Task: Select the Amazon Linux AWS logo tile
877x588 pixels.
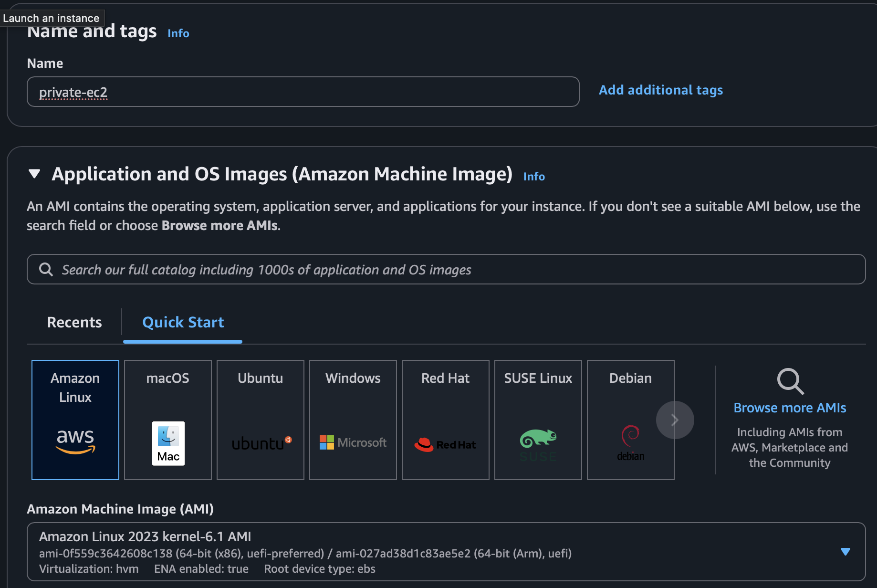Action: (x=75, y=420)
